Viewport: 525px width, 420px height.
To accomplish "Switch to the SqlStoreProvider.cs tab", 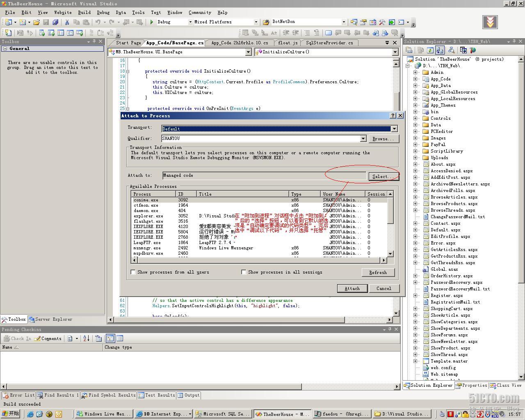I will [329, 43].
